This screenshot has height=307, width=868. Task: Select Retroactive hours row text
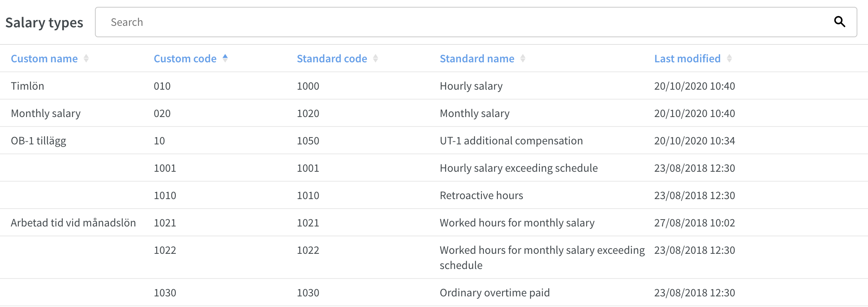click(x=481, y=195)
